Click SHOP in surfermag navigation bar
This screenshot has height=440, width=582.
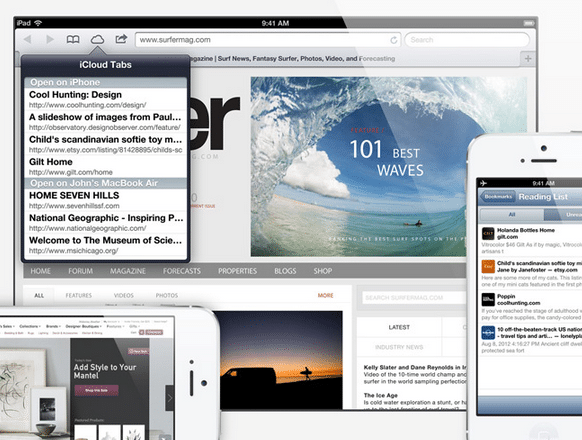323,271
